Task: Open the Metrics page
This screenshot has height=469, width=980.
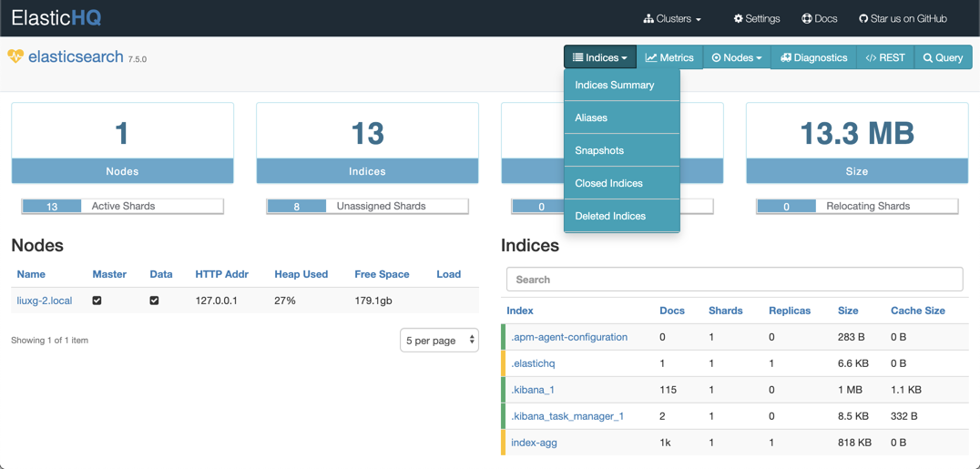Action: (670, 57)
